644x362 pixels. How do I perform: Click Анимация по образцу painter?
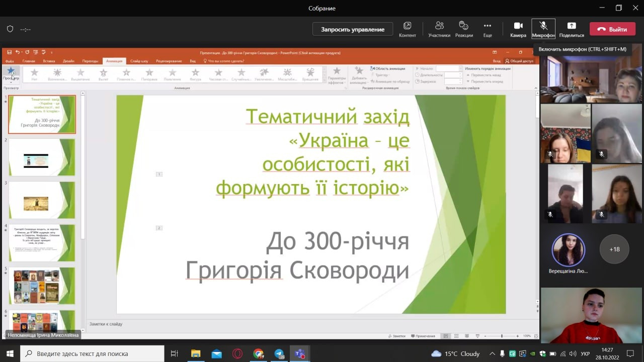[x=390, y=81]
